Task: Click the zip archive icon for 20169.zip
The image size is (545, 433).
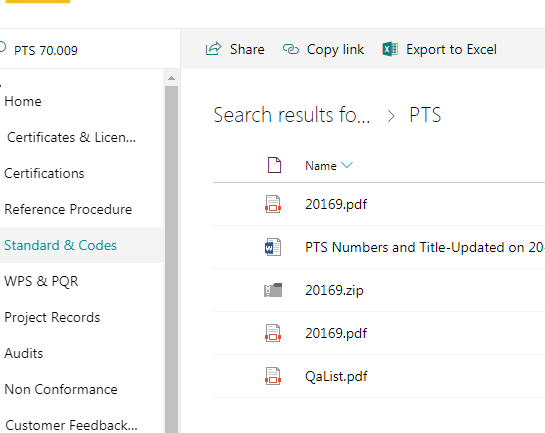Action: [x=273, y=290]
